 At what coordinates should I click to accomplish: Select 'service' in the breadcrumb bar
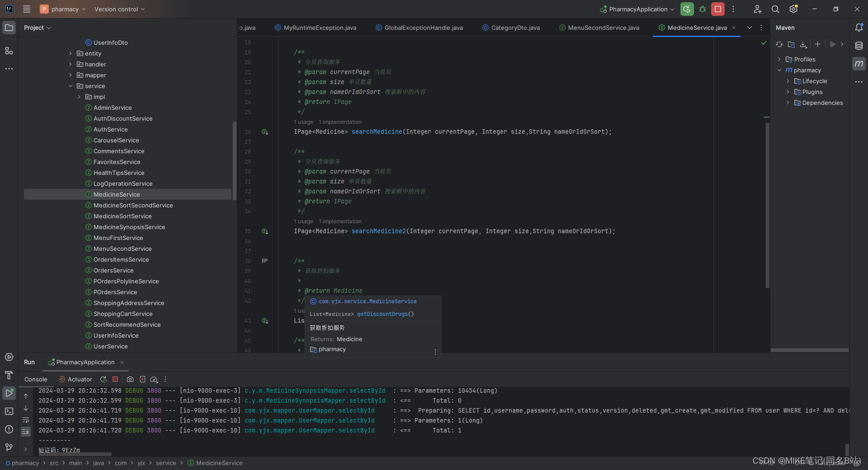coord(166,463)
